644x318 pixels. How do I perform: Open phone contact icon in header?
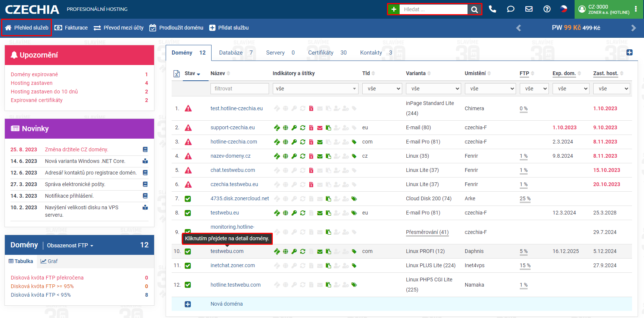pos(493,9)
